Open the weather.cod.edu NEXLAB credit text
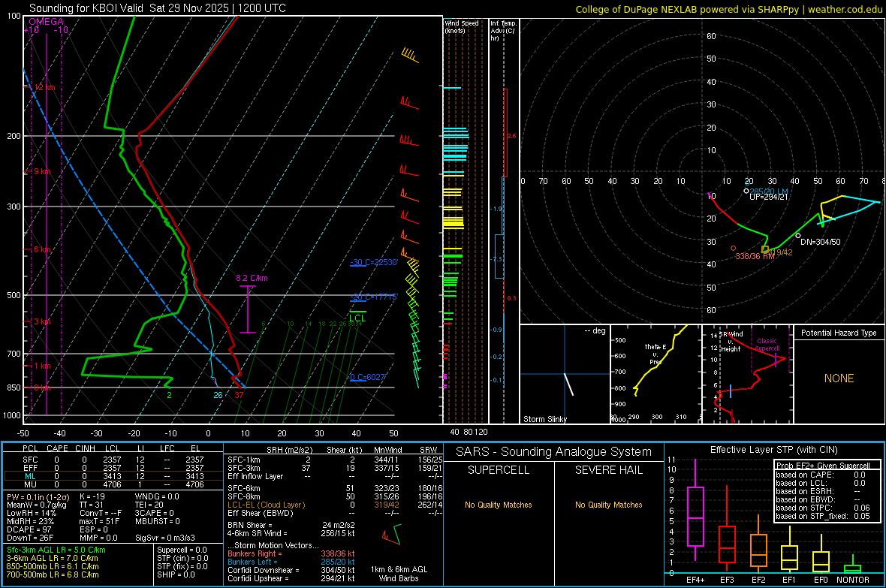Screen dimensions: 886x588 pos(728,9)
